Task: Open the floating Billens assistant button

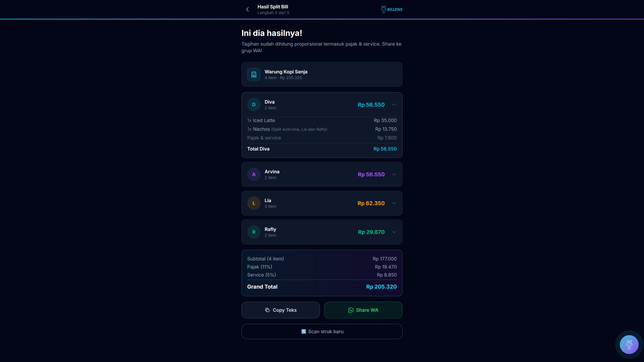Action: click(x=629, y=345)
